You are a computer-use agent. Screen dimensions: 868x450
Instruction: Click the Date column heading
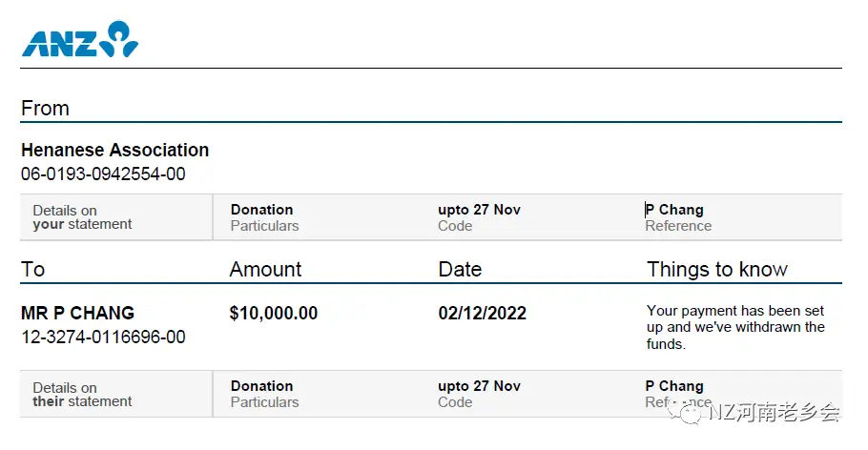[x=460, y=269]
